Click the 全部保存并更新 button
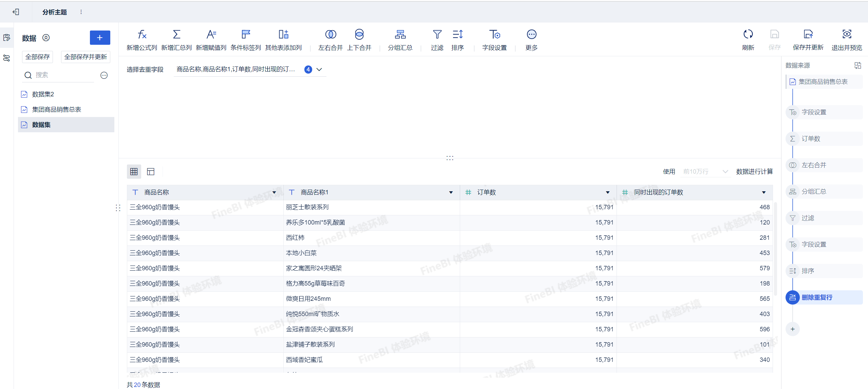Screen dimensions: 868x389 (x=86, y=57)
